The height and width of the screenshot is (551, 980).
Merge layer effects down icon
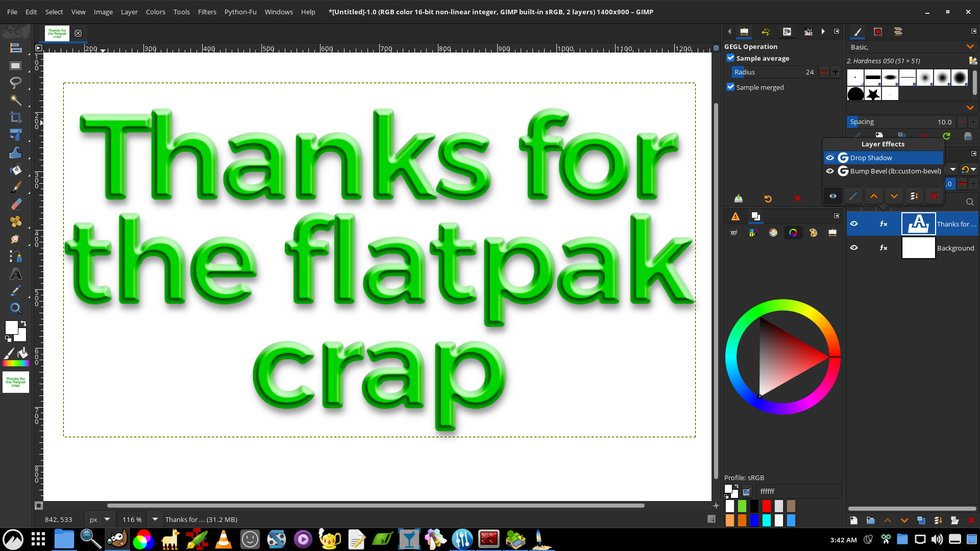pos(914,196)
